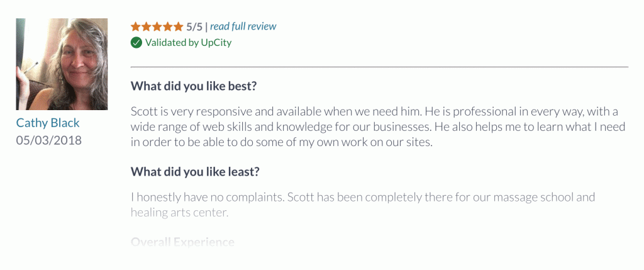Click Cathy Black's profile photo
This screenshot has height=270, width=644.
pyautogui.click(x=62, y=64)
